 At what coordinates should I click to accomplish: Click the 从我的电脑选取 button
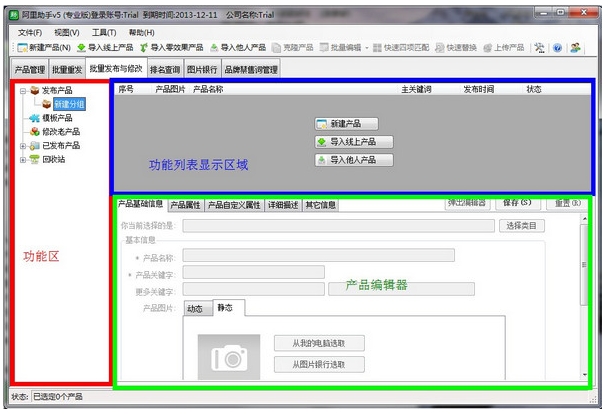click(x=319, y=343)
